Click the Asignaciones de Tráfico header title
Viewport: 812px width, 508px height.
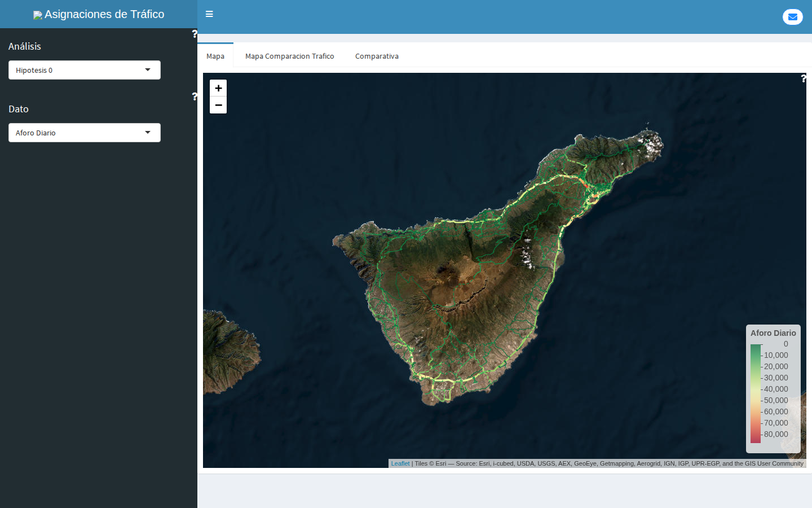coord(104,14)
